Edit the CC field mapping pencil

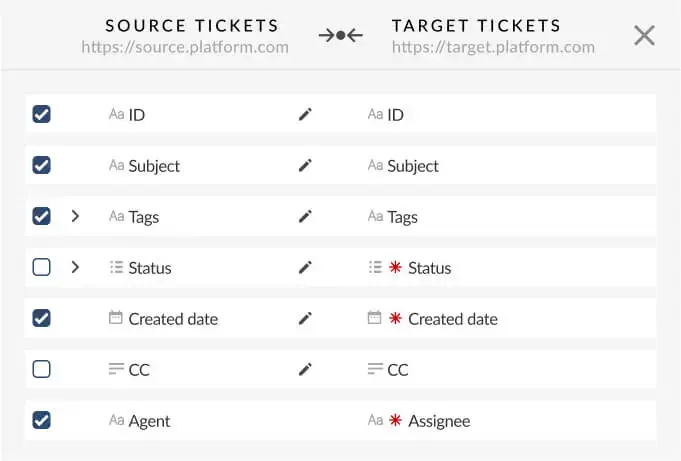(305, 370)
